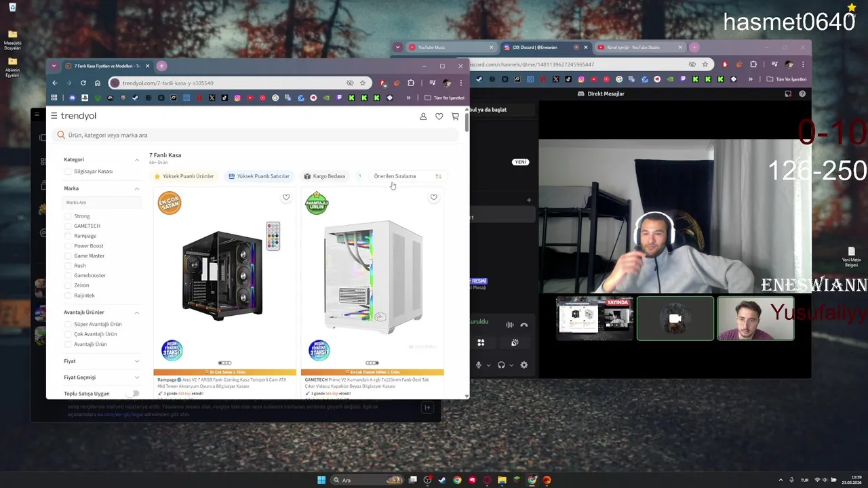Open Chrome three-dot menu in Trendyol window

coord(461,83)
